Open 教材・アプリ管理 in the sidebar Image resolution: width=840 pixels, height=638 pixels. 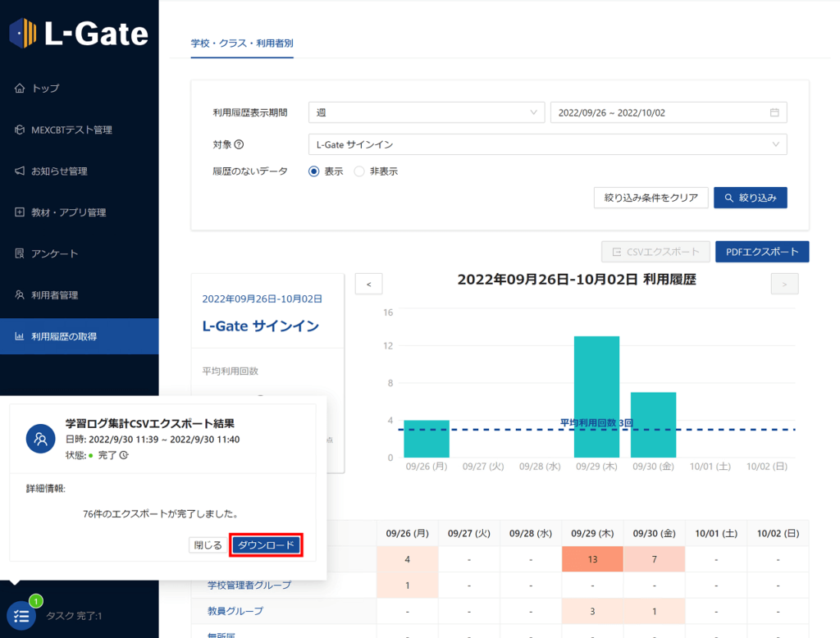80,212
